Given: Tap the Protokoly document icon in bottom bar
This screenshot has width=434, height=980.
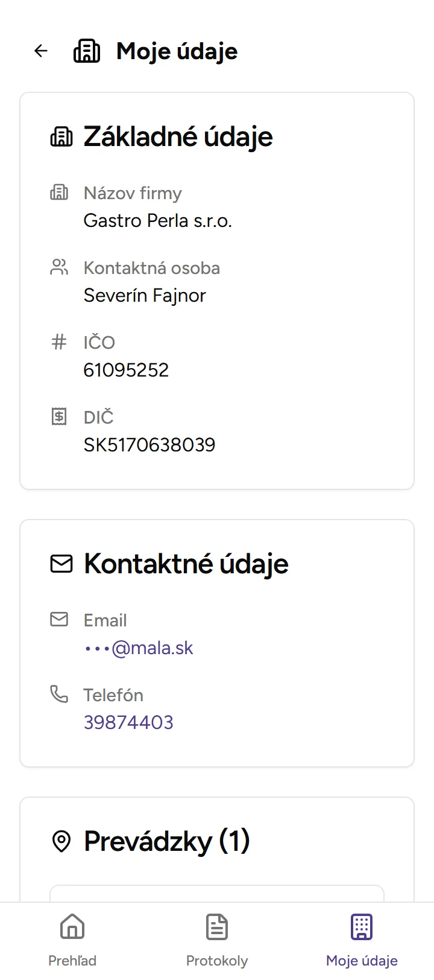Looking at the screenshot, I should (x=216, y=927).
